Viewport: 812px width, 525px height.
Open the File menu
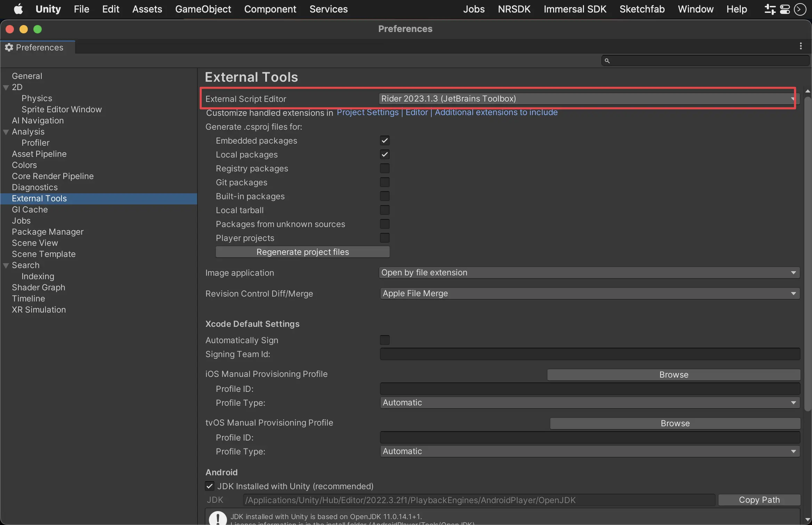pos(81,9)
